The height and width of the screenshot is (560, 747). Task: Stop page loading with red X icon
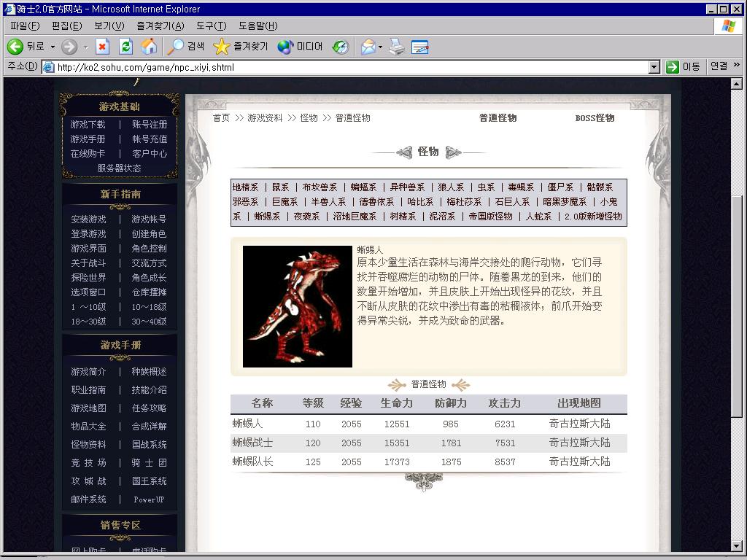pyautogui.click(x=102, y=47)
